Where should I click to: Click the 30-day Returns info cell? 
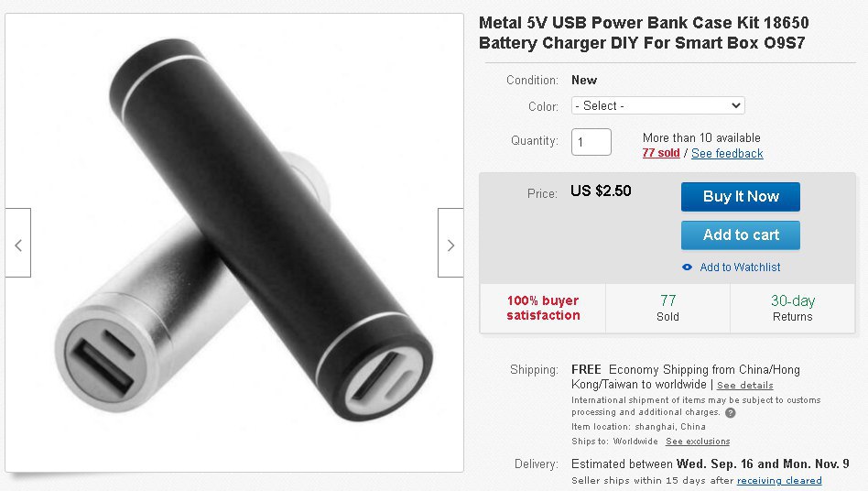[x=793, y=309]
